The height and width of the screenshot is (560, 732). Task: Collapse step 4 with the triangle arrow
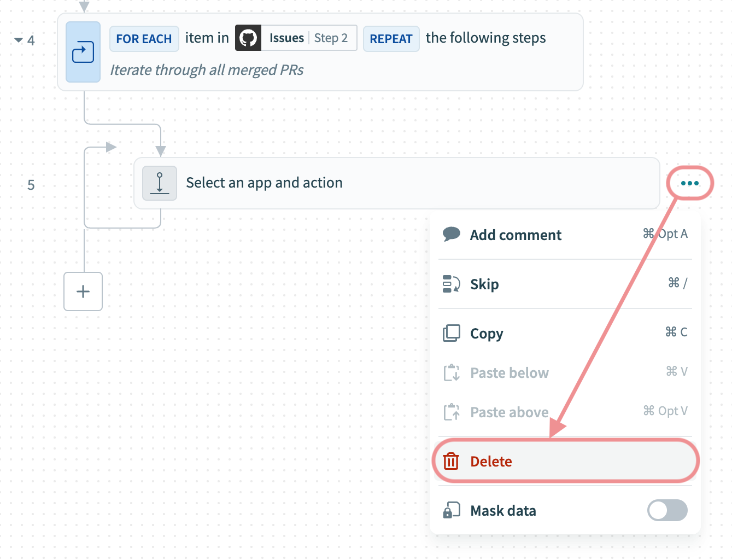coord(19,40)
